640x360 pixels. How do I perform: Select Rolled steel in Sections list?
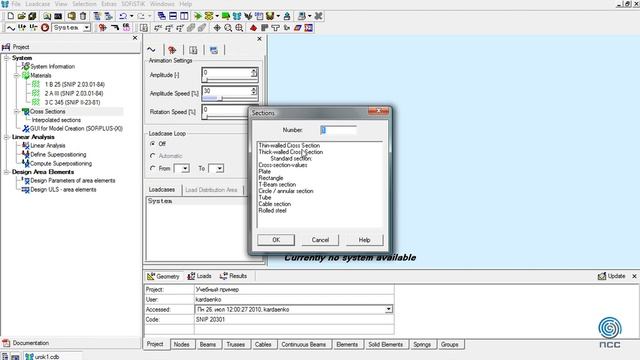point(272,211)
